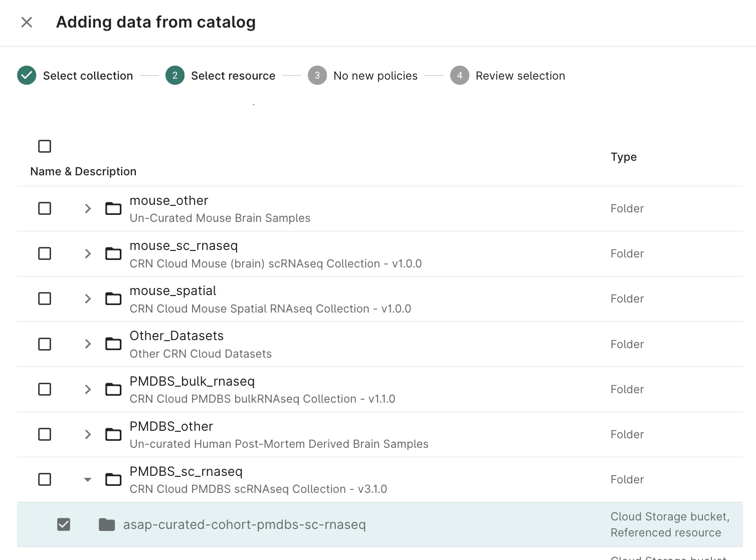The image size is (756, 560).
Task: Click the asap-curated-cohort-pmdbs-sc-rnaseq bucket icon
Action: click(x=107, y=524)
